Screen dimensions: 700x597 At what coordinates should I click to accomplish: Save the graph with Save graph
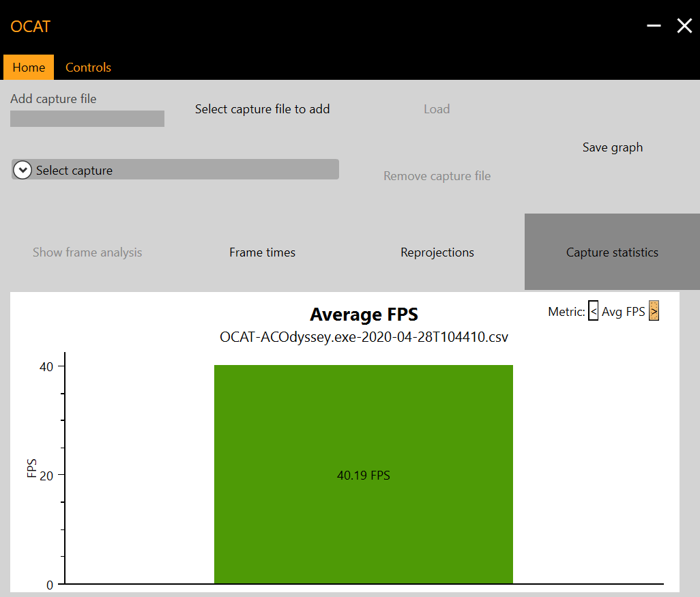(612, 147)
